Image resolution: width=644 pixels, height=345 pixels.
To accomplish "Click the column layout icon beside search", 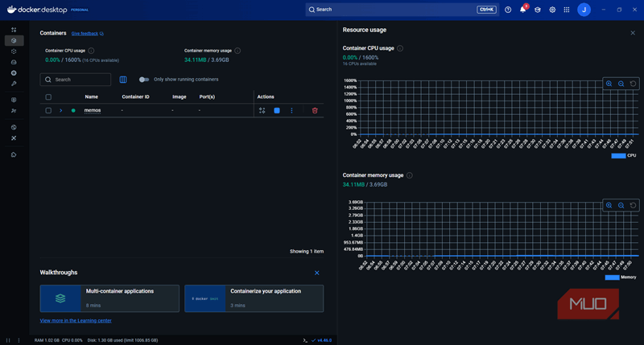I will point(123,80).
